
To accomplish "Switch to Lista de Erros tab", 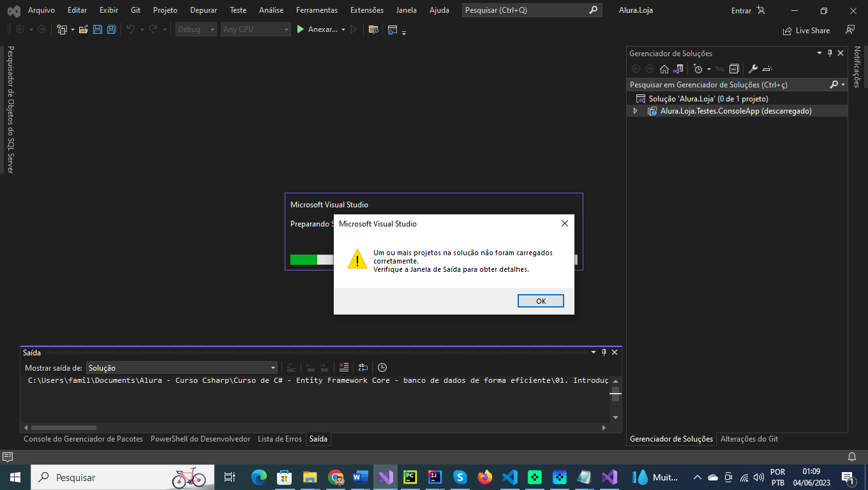I will pyautogui.click(x=280, y=439).
